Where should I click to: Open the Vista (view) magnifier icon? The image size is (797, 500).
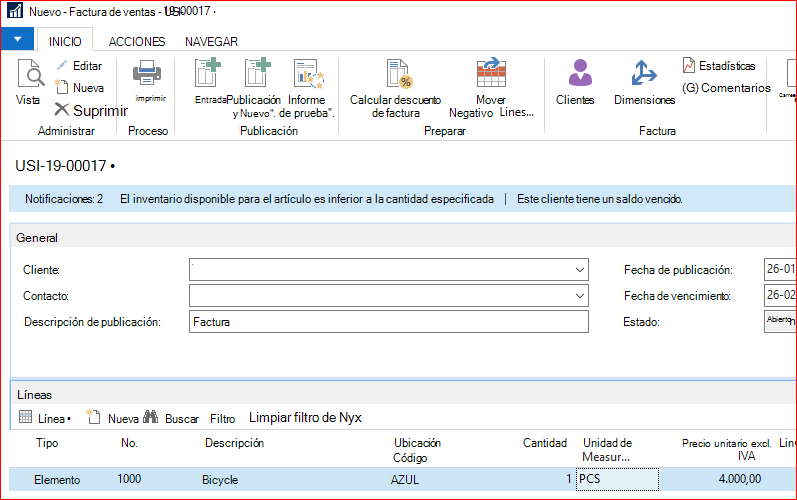tap(30, 74)
